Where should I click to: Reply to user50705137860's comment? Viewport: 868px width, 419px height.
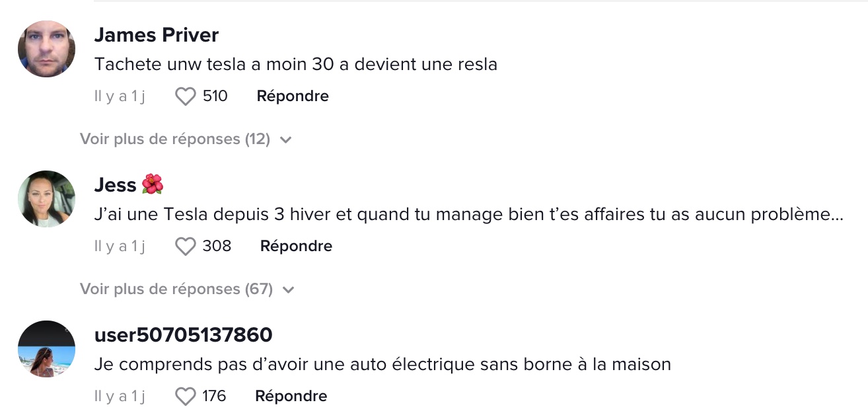click(291, 396)
